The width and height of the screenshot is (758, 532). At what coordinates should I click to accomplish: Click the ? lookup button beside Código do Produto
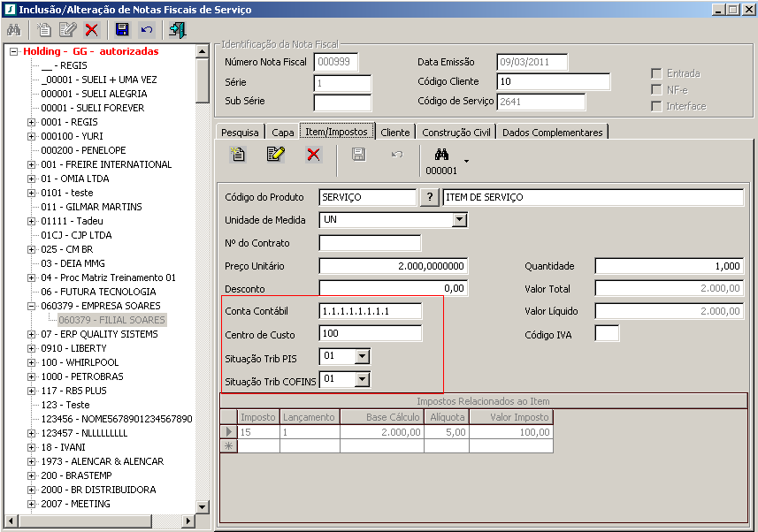(x=429, y=197)
